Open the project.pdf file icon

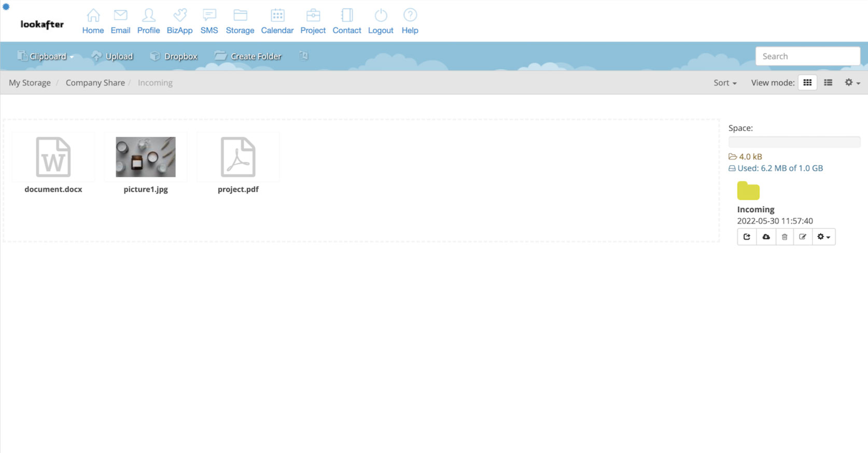tap(238, 157)
